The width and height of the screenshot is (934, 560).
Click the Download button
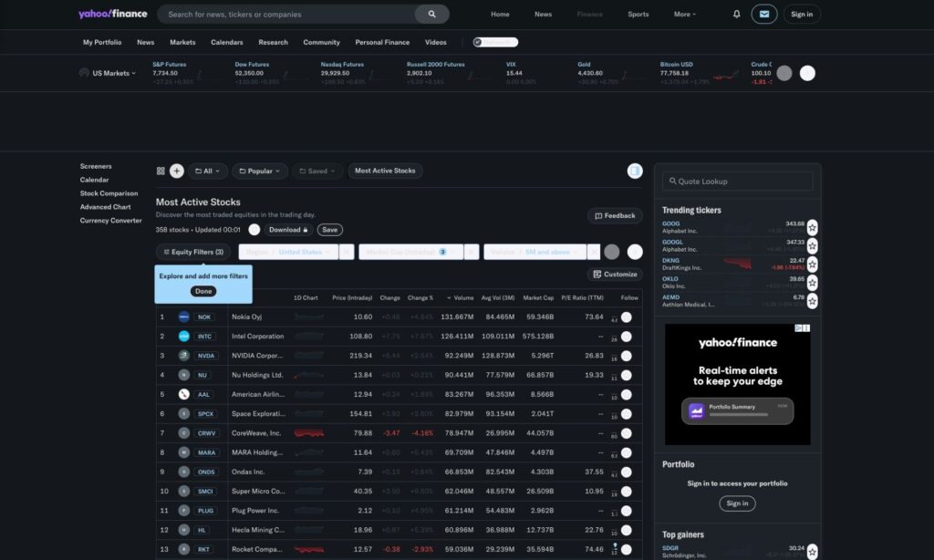coord(287,230)
